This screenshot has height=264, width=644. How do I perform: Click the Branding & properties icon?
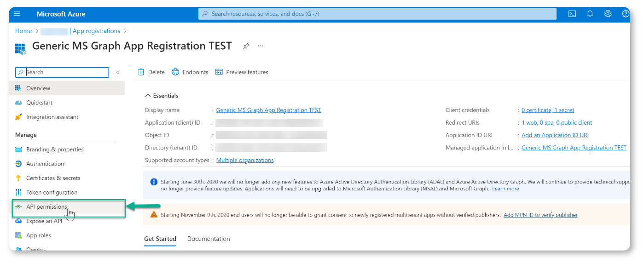[x=18, y=149]
